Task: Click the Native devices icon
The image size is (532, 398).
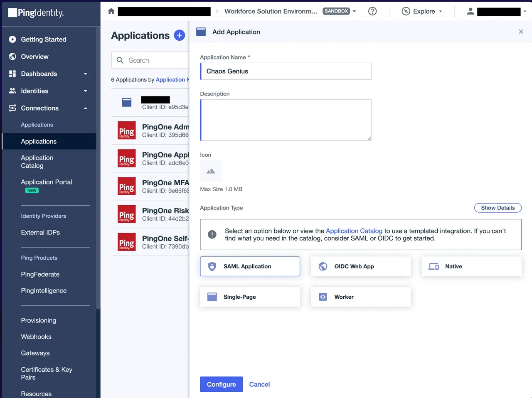Action: tap(434, 266)
